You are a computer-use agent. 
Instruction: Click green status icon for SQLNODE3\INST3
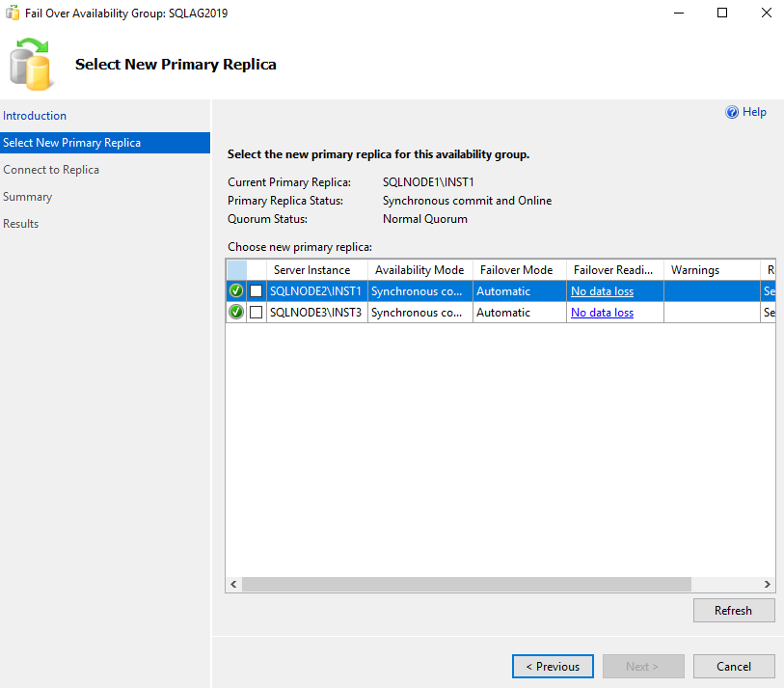236,313
